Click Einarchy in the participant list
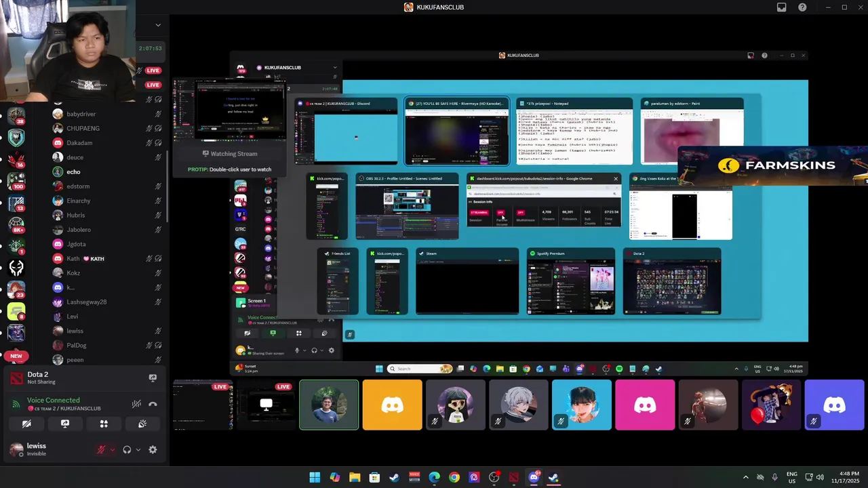This screenshot has width=868, height=488. 79,201
